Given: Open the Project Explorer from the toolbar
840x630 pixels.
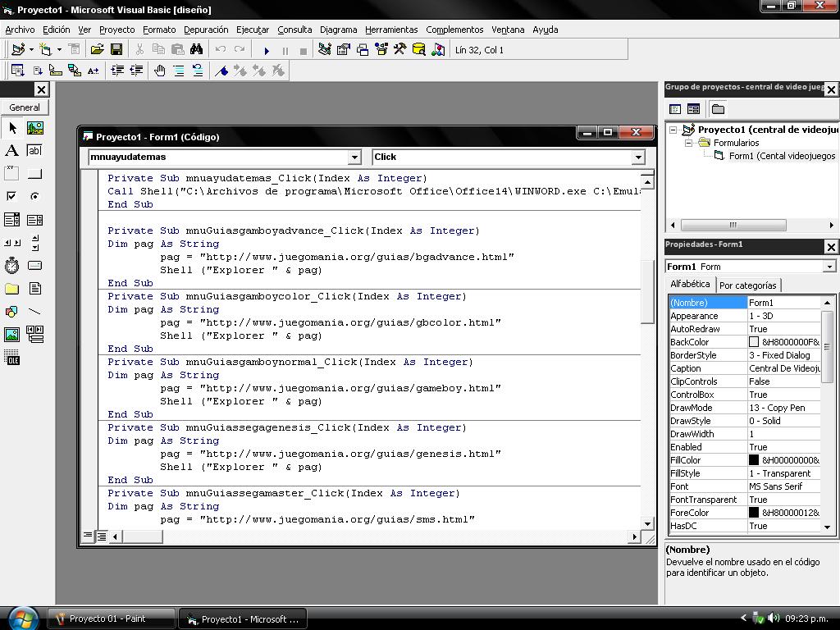Looking at the screenshot, I should (324, 50).
